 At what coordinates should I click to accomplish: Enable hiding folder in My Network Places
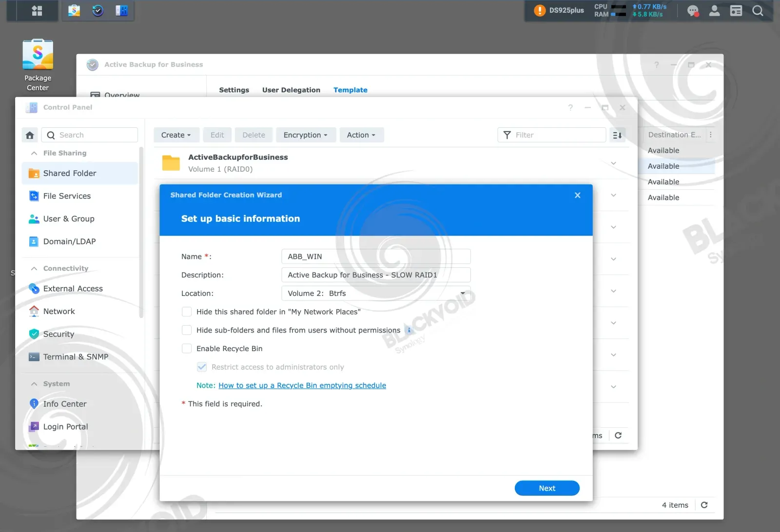187,312
